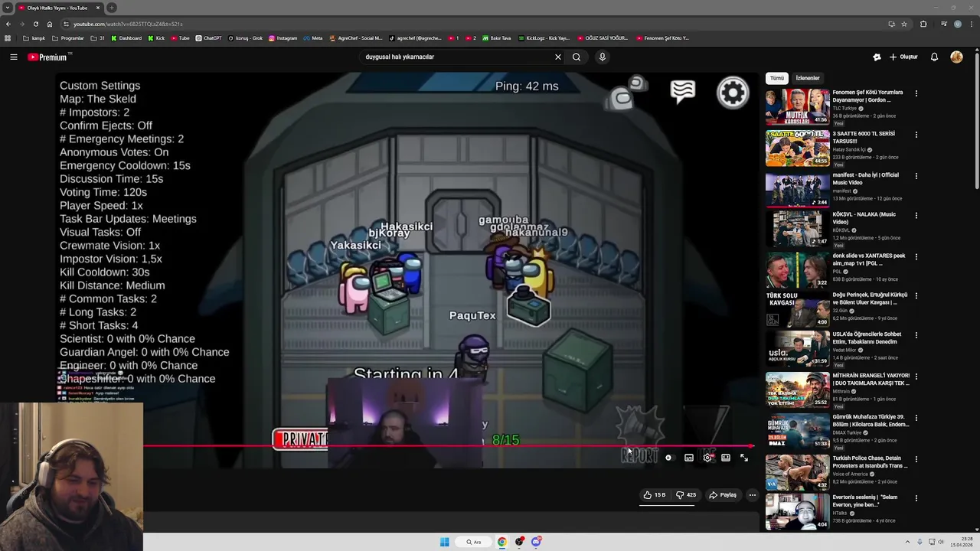Screen dimensions: 980x551
Task: Open more actions ellipsis below the video
Action: pyautogui.click(x=752, y=495)
